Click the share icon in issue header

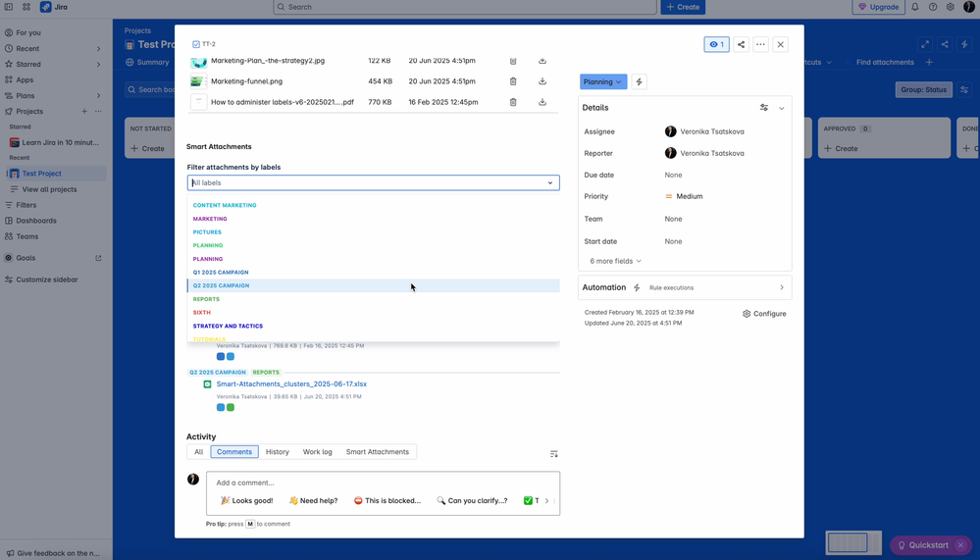point(741,44)
